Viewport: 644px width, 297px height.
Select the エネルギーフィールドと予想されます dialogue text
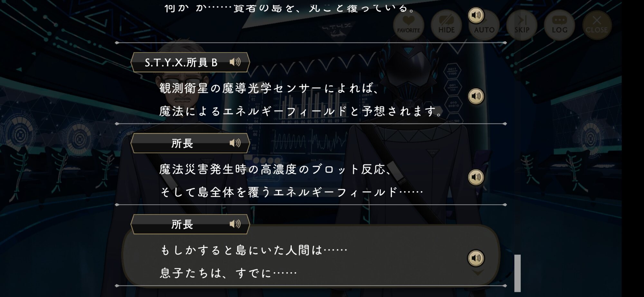300,111
